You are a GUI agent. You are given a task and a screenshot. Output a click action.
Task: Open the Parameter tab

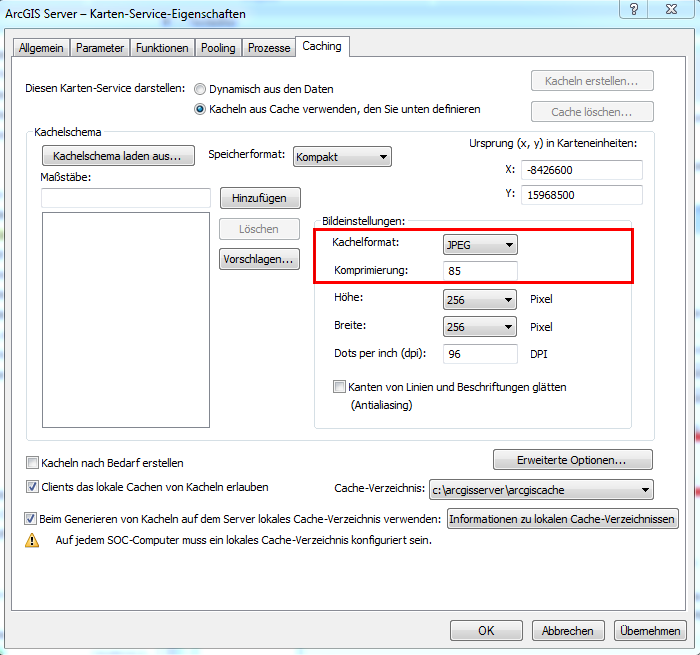coord(100,48)
